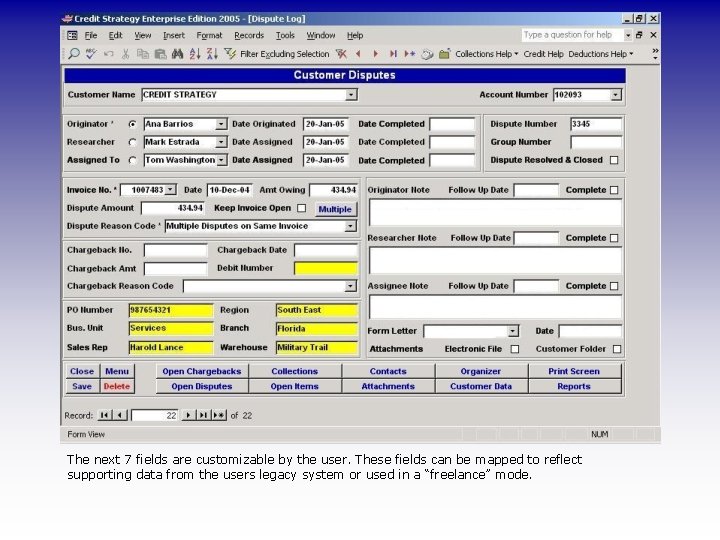Click the folder icon before Collections Help
720x540 pixels.
point(444,54)
